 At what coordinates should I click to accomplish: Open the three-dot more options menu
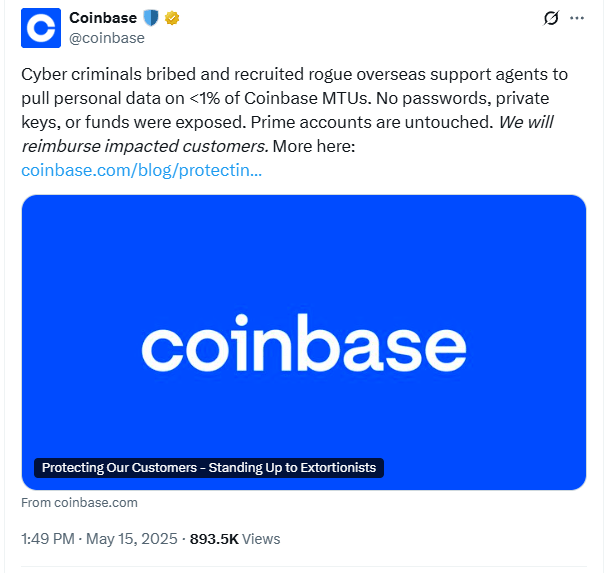[x=577, y=18]
